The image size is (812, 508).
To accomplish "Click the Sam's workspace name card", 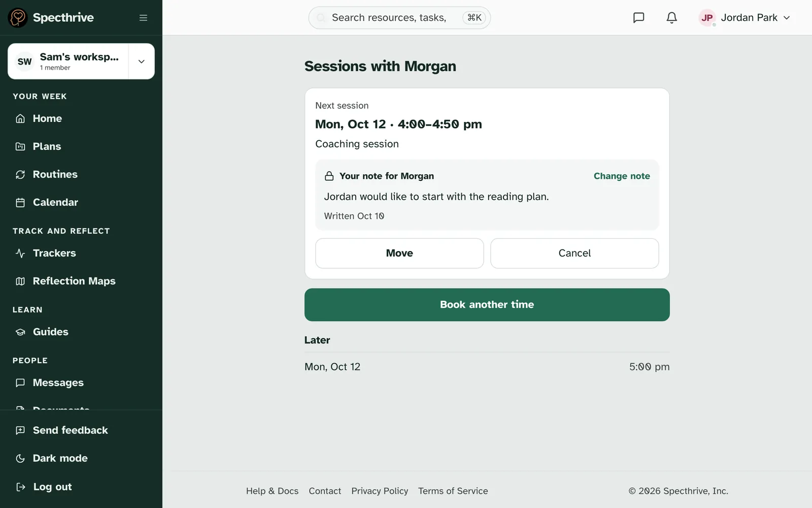I will 69,61.
